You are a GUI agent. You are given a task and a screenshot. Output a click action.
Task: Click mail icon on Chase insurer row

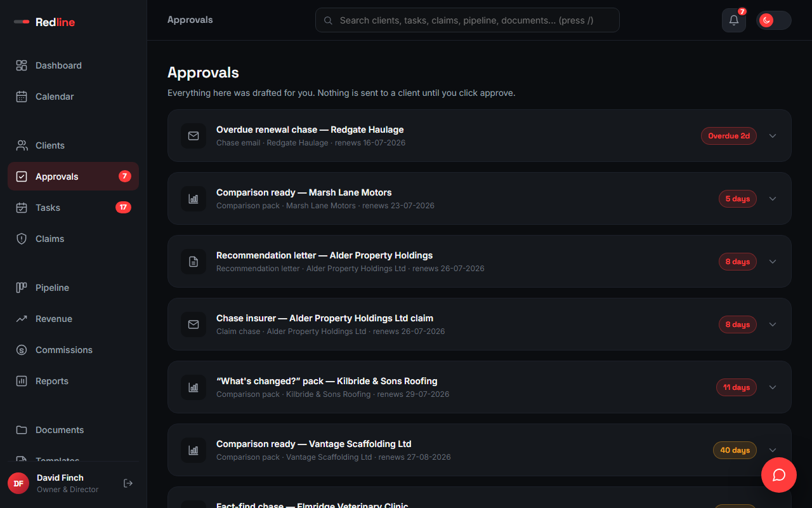tap(193, 324)
